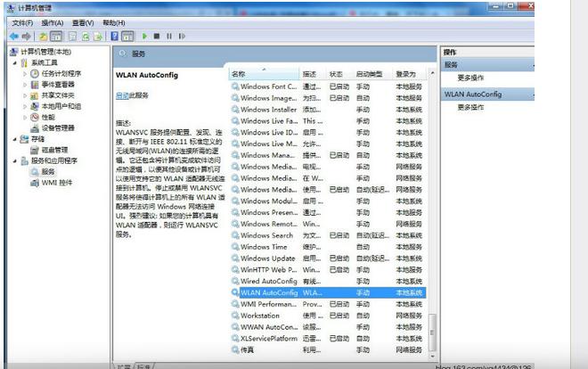Open the 操作(A) menu
588x369 pixels.
[53, 23]
